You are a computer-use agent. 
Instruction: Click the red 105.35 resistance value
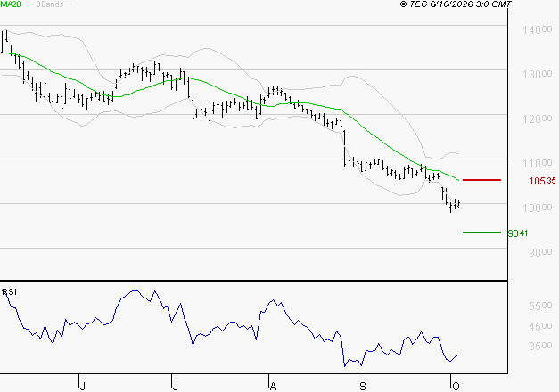[x=542, y=181]
